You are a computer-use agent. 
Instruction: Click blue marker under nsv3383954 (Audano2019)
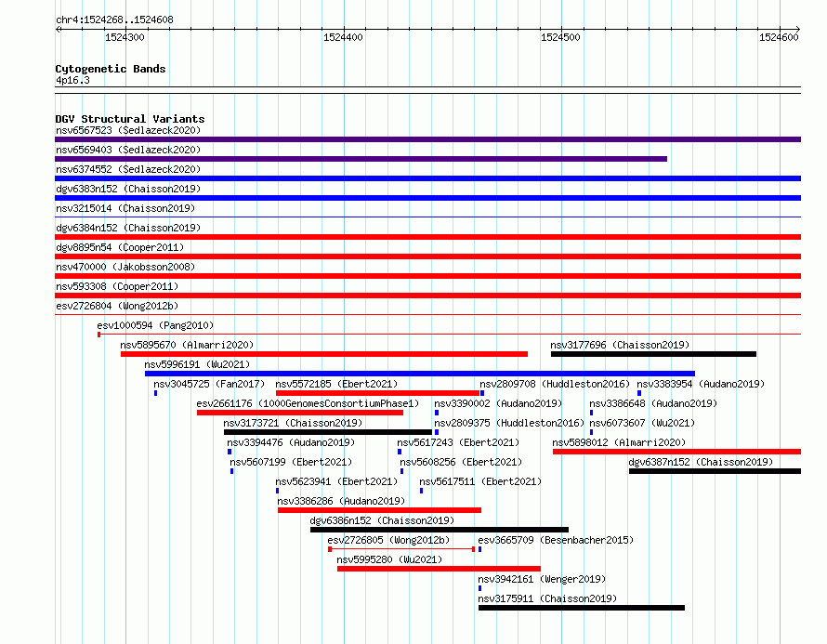click(639, 393)
